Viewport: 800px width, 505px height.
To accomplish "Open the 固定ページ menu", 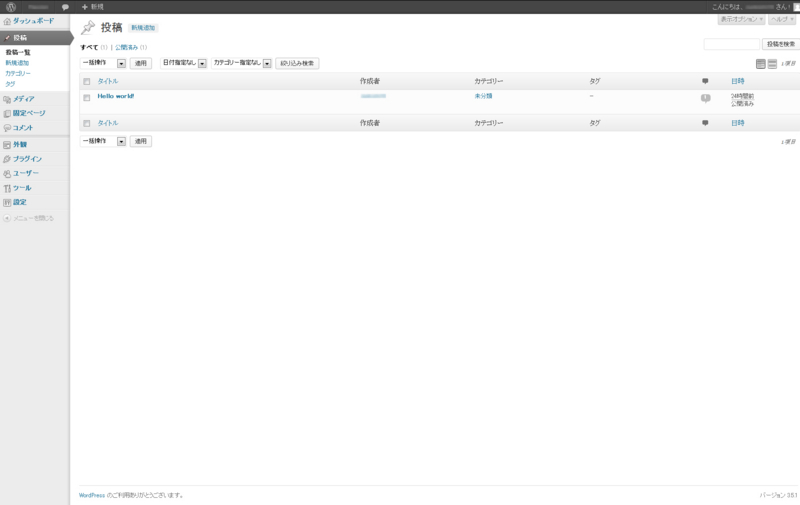I will click(x=29, y=113).
